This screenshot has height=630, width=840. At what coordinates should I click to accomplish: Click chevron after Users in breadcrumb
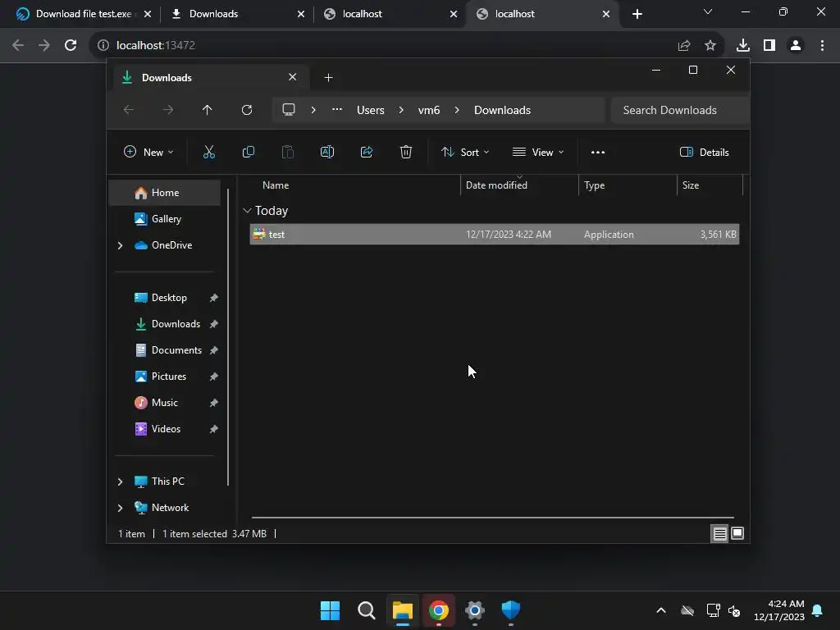(x=401, y=110)
